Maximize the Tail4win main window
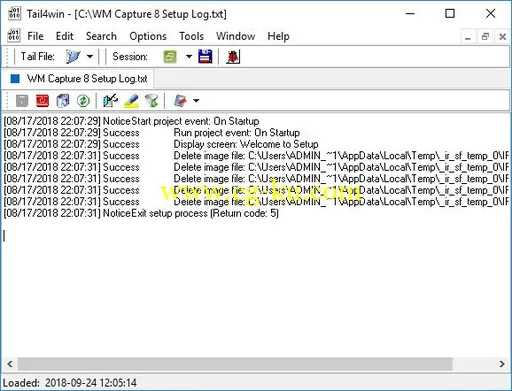Viewport: 512px width, 391px height. click(x=450, y=14)
